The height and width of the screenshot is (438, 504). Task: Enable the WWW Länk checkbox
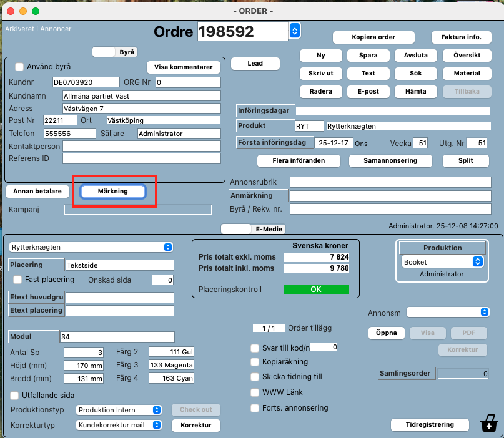pyautogui.click(x=255, y=392)
